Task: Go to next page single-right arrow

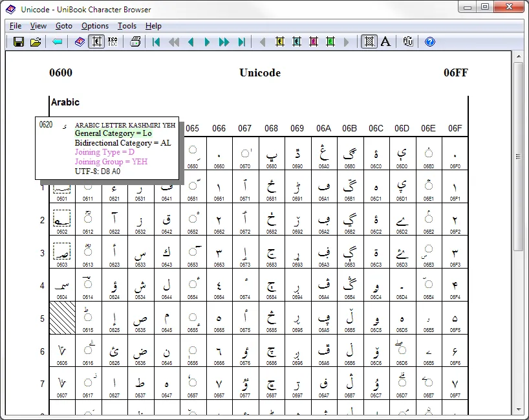Action: tap(207, 42)
